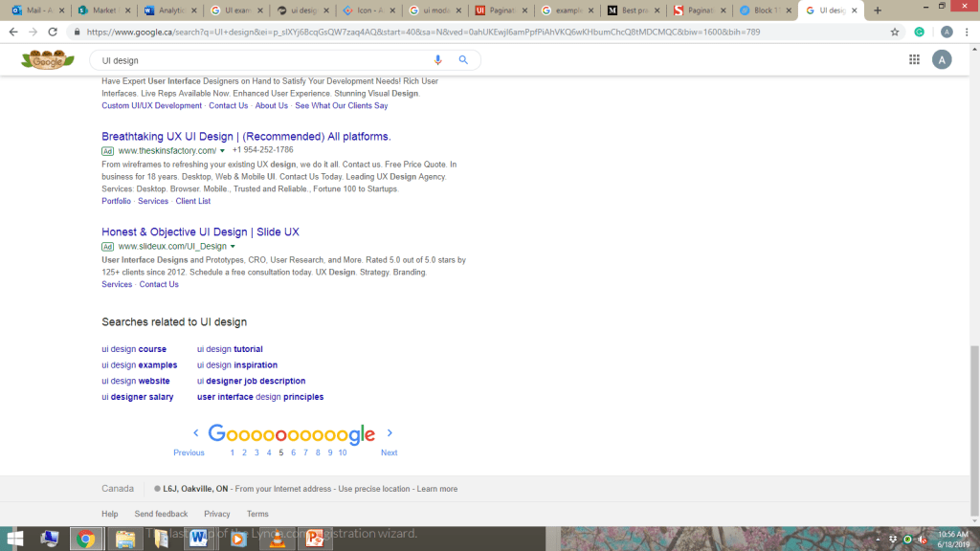Open the Privacy footer link

coord(217,514)
